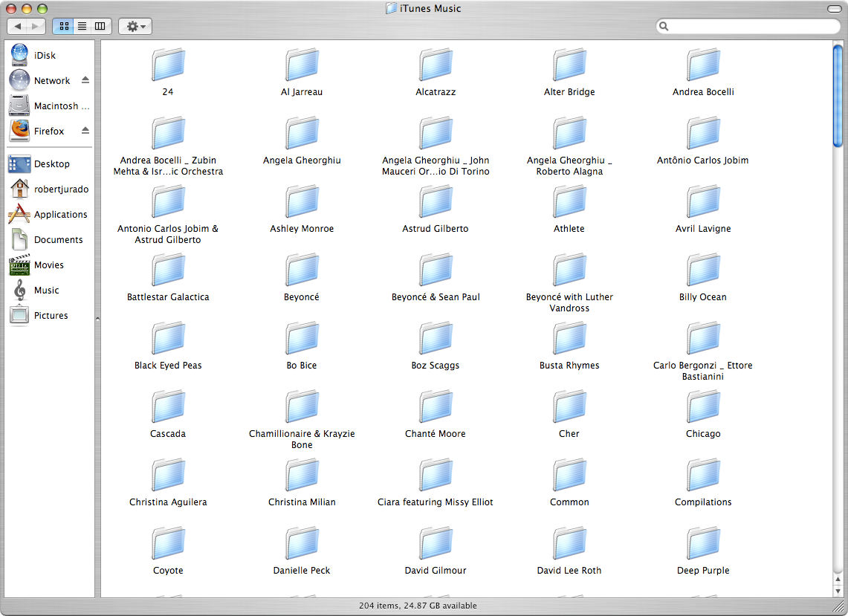Switch to icon view
This screenshot has width=848, height=616.
[x=64, y=26]
